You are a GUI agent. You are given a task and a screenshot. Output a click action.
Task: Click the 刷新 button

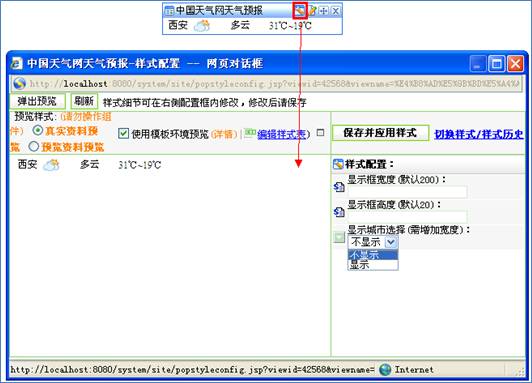click(x=84, y=101)
